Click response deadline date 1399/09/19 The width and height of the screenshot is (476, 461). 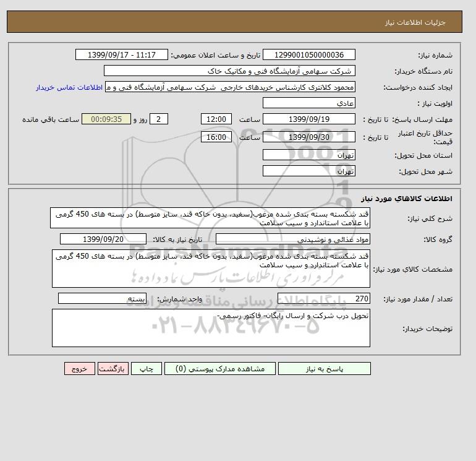[308, 119]
